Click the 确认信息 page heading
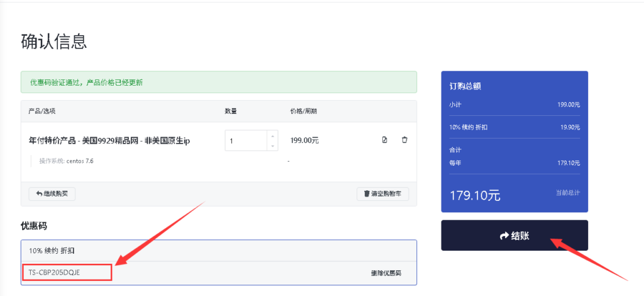 (53, 42)
